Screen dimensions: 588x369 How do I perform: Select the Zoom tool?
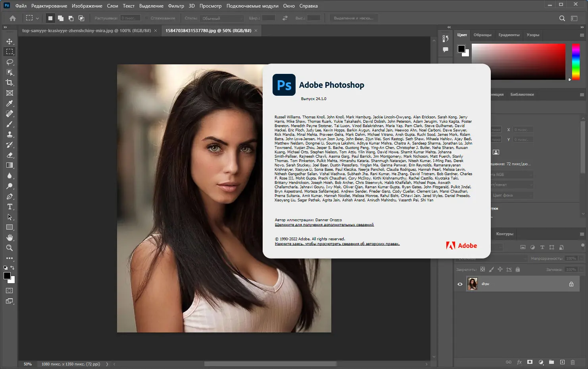pyautogui.click(x=10, y=248)
